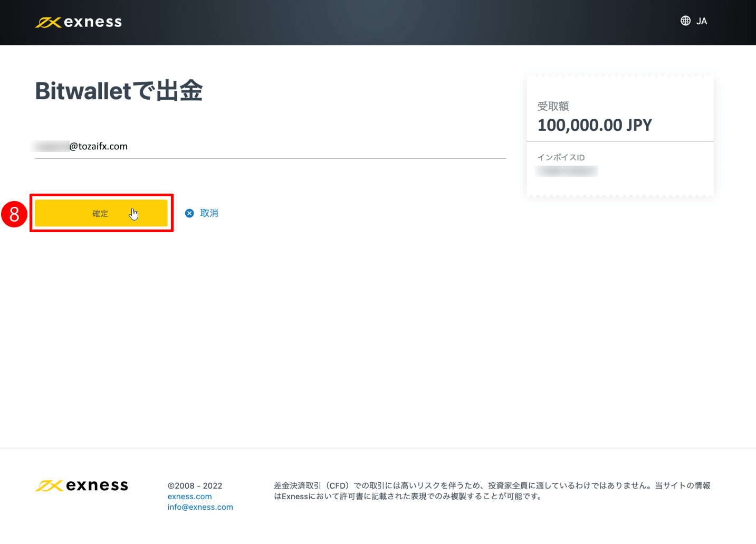Click the blue X icon beside 取消
The height and width of the screenshot is (544, 756).
coord(189,213)
